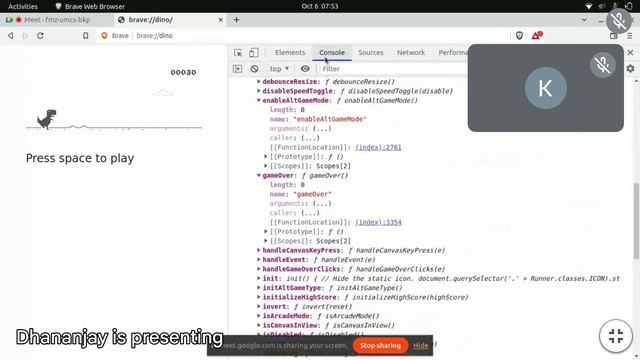Close the DevTools panel

[630, 53]
